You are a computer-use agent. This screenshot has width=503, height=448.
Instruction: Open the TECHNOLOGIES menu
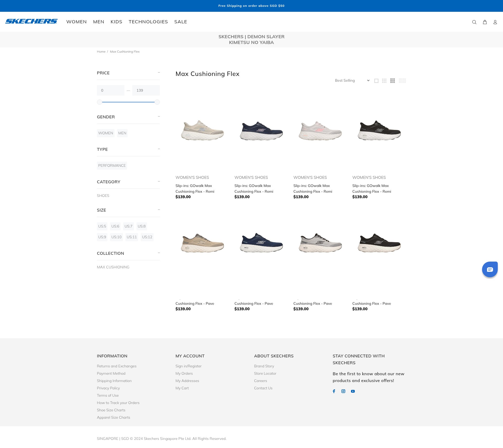click(x=148, y=22)
